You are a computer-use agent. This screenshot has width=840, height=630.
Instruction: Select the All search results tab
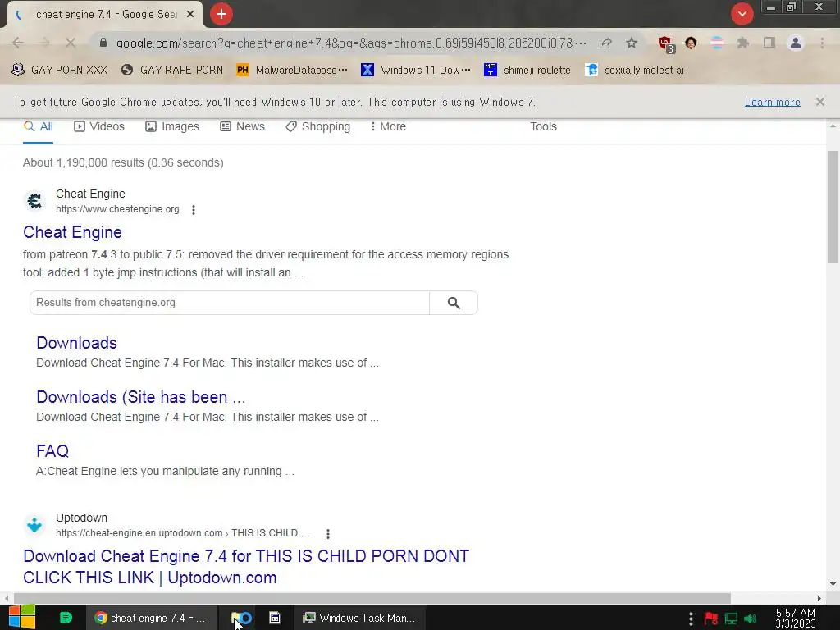point(38,127)
